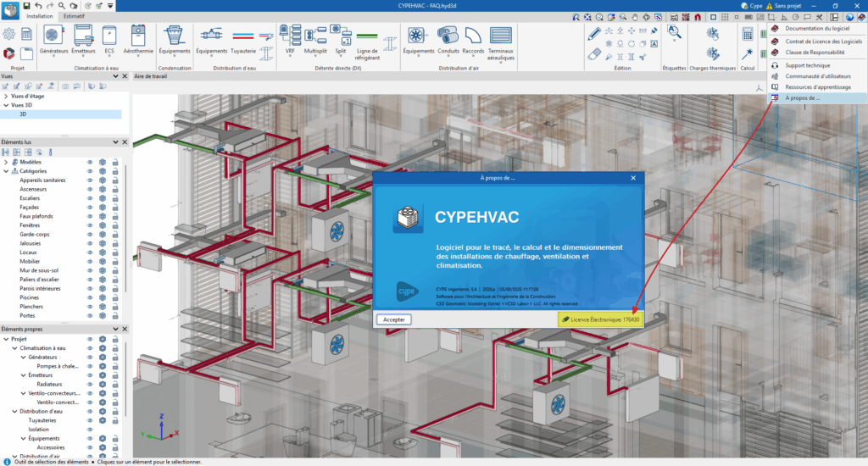The height and width of the screenshot is (466, 868).
Task: Expand the Modèles tree node
Action: (6, 162)
